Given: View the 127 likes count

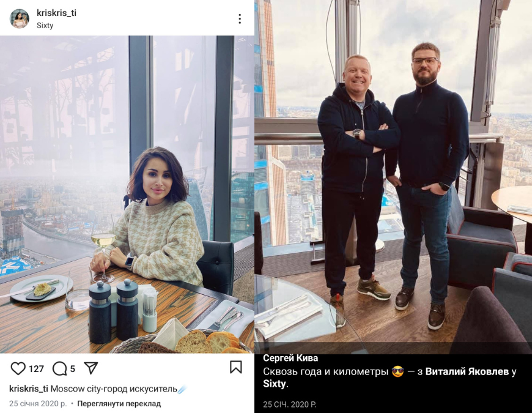Looking at the screenshot, I should pos(36,369).
